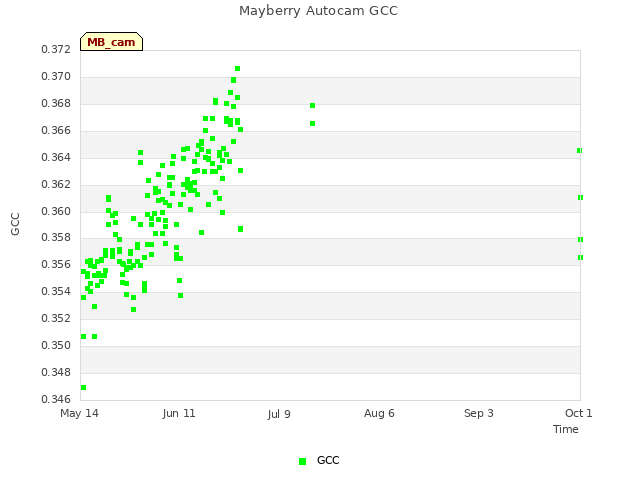640x480 pixels.
Task: Click the GCC legend label text
Action: (328, 460)
